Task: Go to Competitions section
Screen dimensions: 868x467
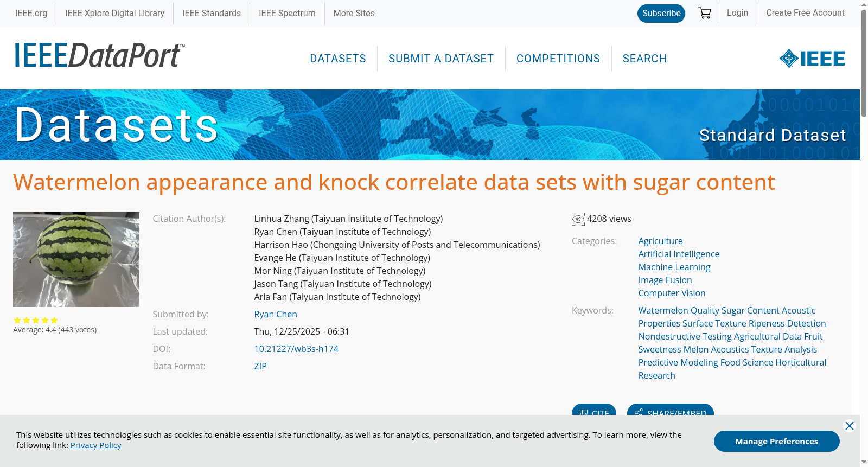Action: (x=558, y=59)
